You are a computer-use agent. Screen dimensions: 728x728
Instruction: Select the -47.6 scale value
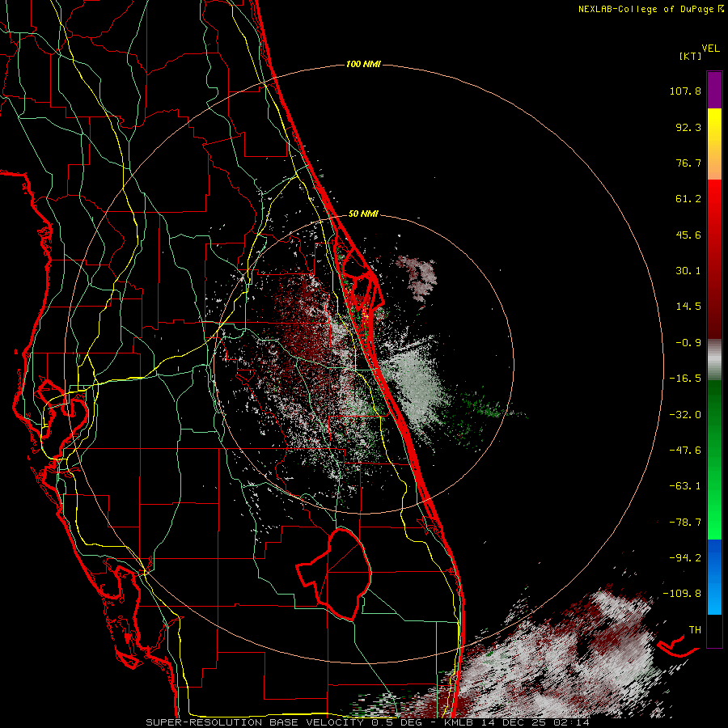pos(685,451)
